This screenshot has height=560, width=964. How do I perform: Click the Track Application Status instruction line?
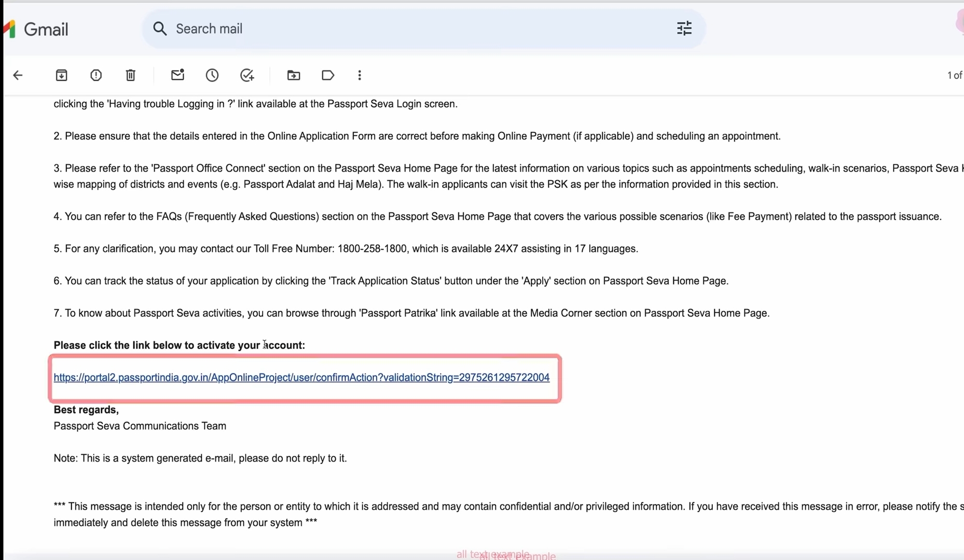click(391, 281)
